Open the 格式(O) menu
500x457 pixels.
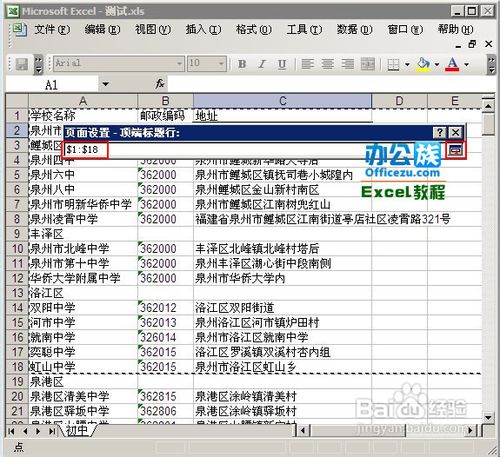tap(254, 30)
